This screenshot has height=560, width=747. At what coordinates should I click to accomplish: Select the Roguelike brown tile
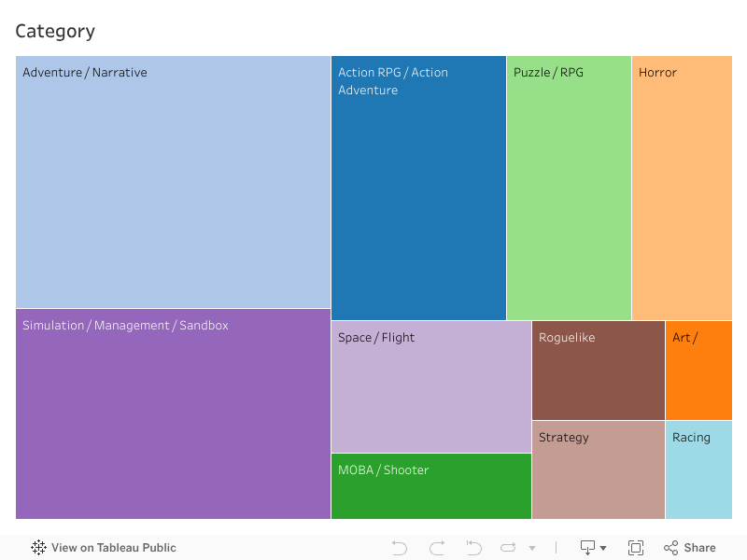click(x=598, y=370)
